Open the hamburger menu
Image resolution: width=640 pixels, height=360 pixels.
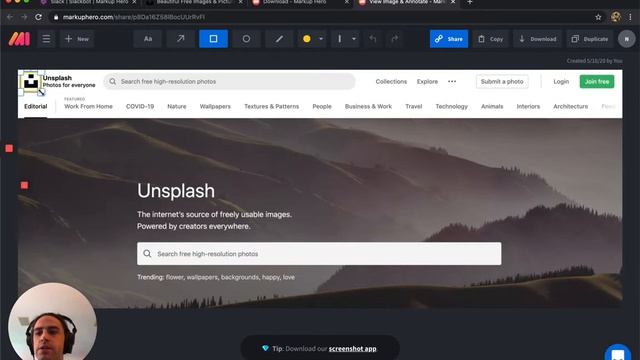pyautogui.click(x=46, y=39)
